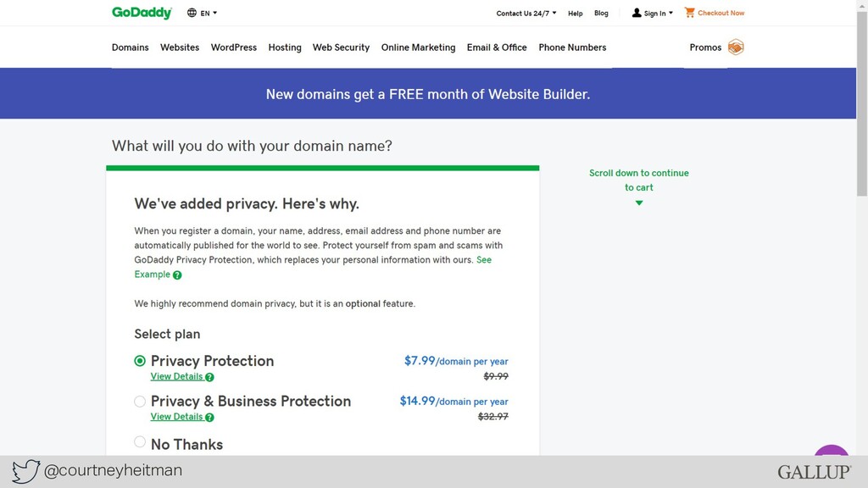Click help icon next to Privacy Protection View Details
Screen dimensions: 868x488
(x=209, y=377)
